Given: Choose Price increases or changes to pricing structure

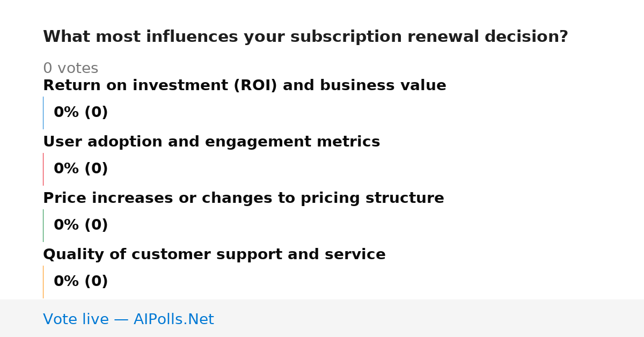Looking at the screenshot, I should pyautogui.click(x=244, y=199).
